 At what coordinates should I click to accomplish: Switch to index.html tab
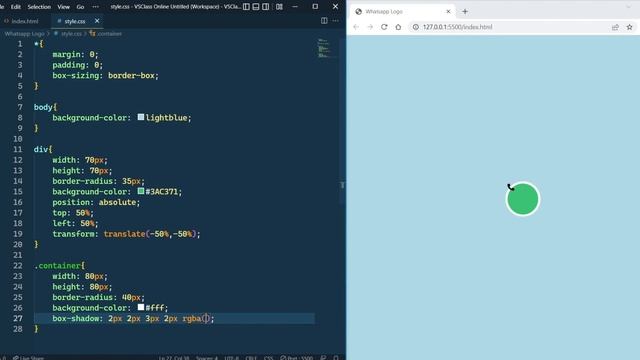tap(22, 21)
